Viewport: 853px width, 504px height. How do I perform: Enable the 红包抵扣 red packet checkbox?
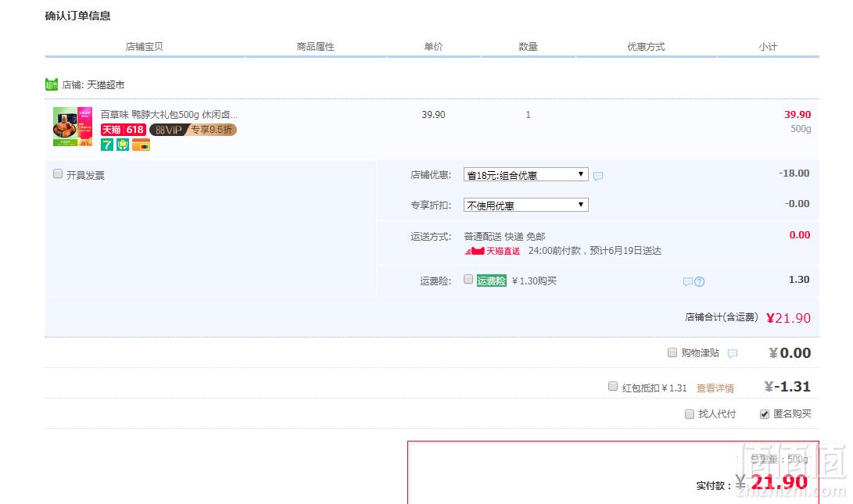click(613, 386)
